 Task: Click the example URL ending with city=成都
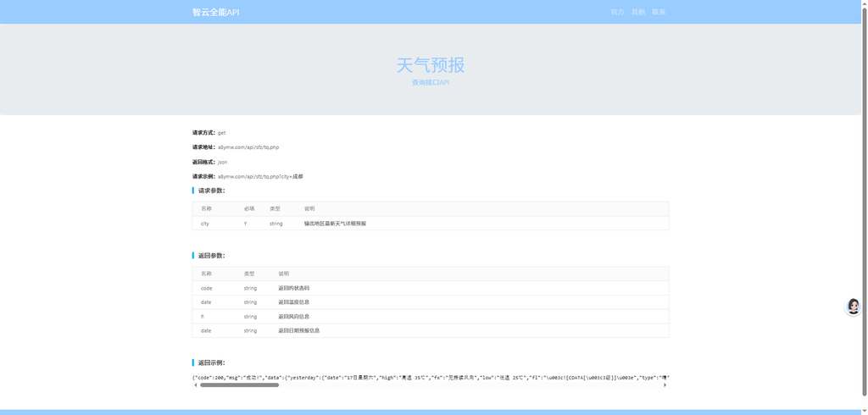260,176
